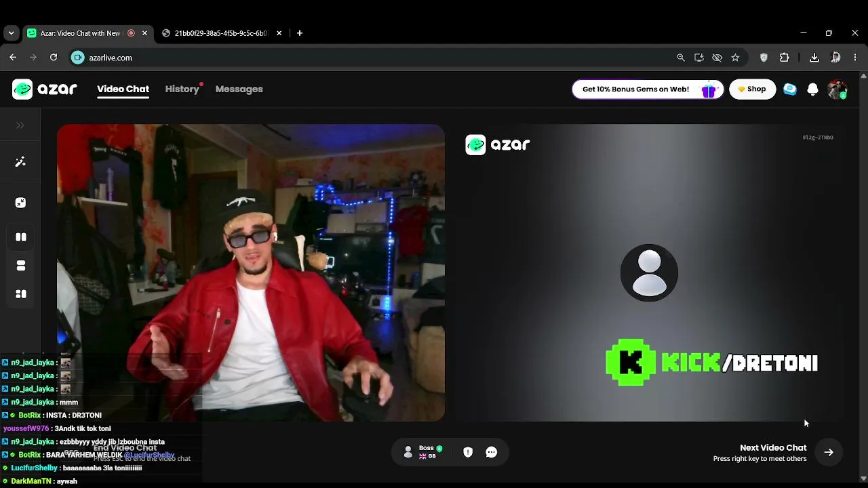The image size is (868, 488).
Task: Open the gem Shop
Action: coord(752,89)
